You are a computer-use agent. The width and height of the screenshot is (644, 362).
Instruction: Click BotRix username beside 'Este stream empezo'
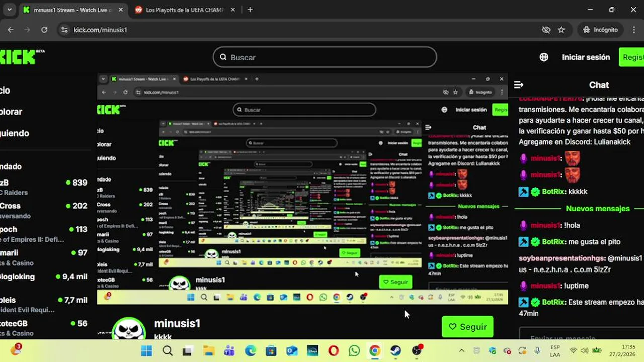pos(552,302)
